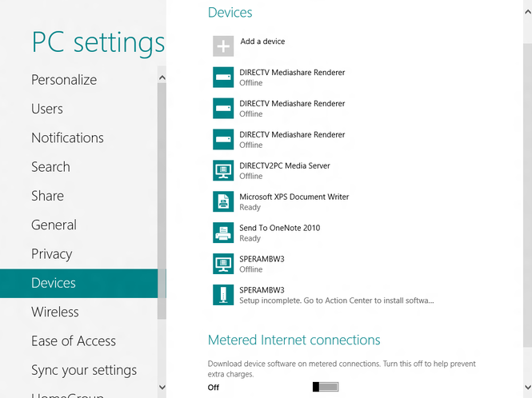Click sidebar scroll down arrow
532x398 pixels.
[x=162, y=387]
